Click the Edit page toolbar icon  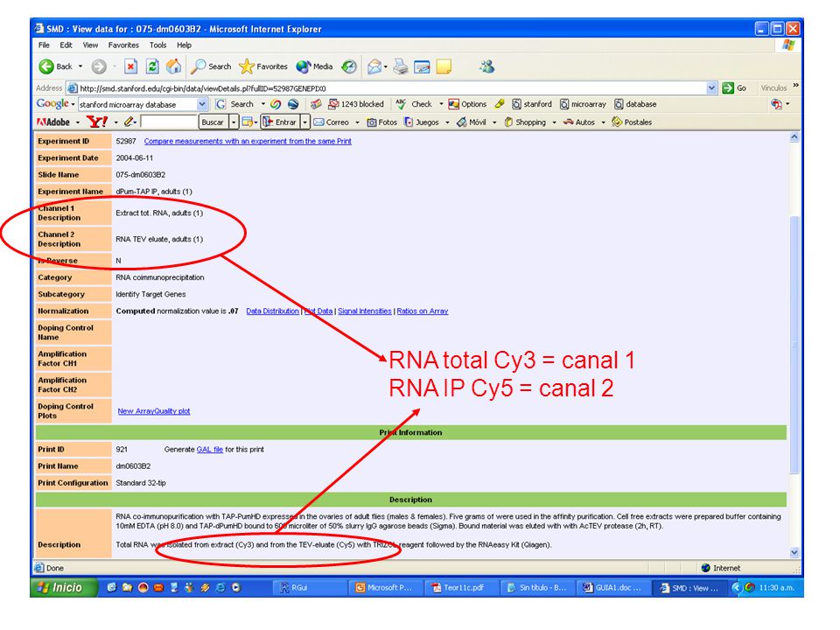422,66
